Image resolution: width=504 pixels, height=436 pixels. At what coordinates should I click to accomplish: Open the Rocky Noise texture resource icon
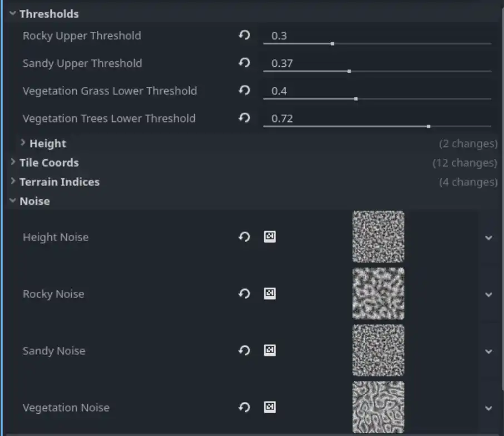(x=270, y=293)
